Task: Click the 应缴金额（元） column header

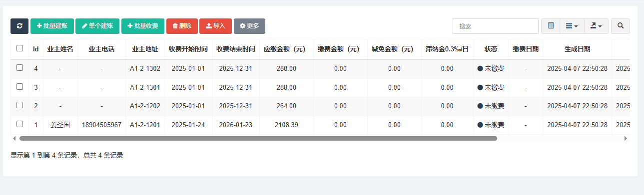Action: click(x=286, y=49)
